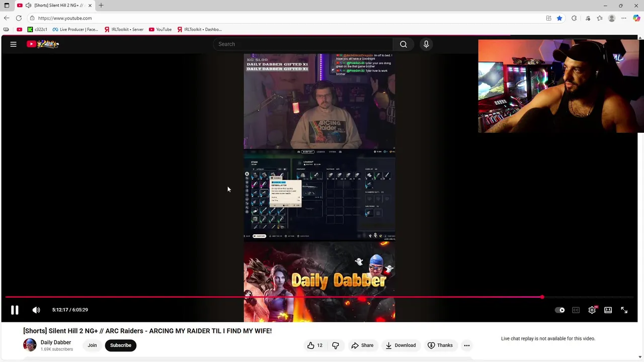Mute the video volume
Screen dimensions: 644x362
point(36,310)
